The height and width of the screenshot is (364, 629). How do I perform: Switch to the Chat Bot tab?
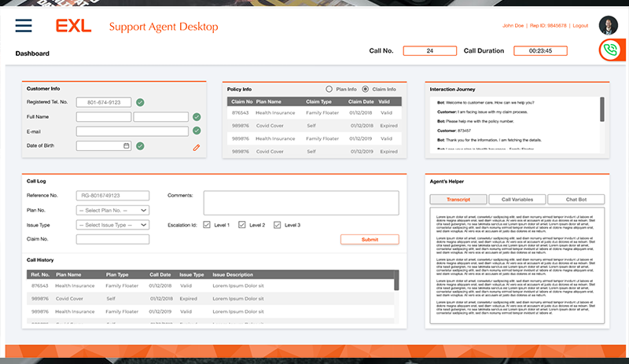576,200
